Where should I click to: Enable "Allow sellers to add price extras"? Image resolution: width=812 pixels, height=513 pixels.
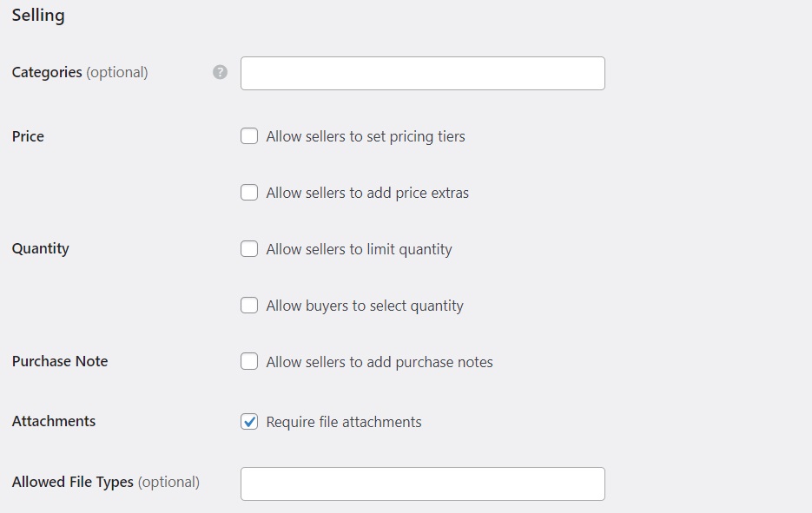[x=249, y=192]
